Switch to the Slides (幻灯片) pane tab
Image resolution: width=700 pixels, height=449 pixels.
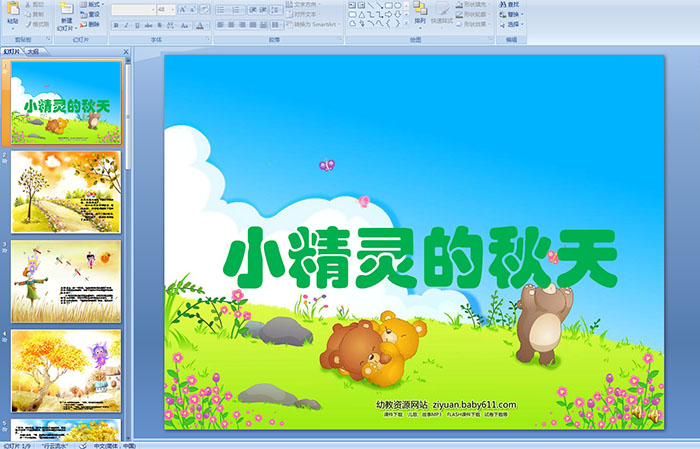coord(13,50)
